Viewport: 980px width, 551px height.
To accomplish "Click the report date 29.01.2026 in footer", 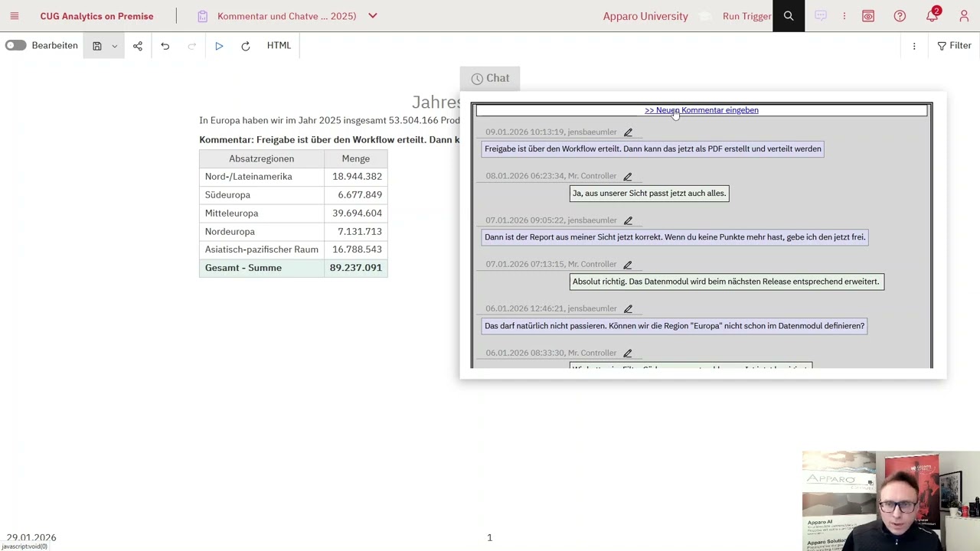I will click(31, 537).
